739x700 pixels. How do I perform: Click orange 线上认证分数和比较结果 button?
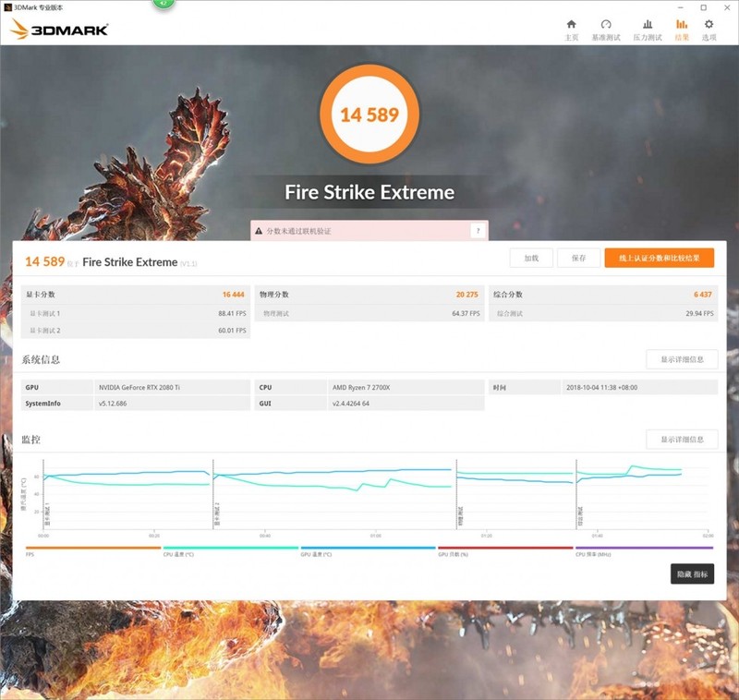tap(660, 259)
